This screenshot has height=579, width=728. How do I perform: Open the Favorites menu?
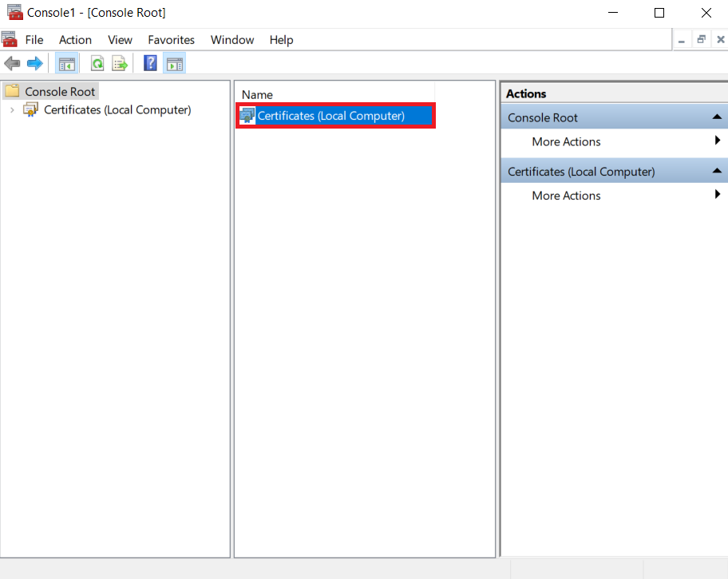[172, 40]
